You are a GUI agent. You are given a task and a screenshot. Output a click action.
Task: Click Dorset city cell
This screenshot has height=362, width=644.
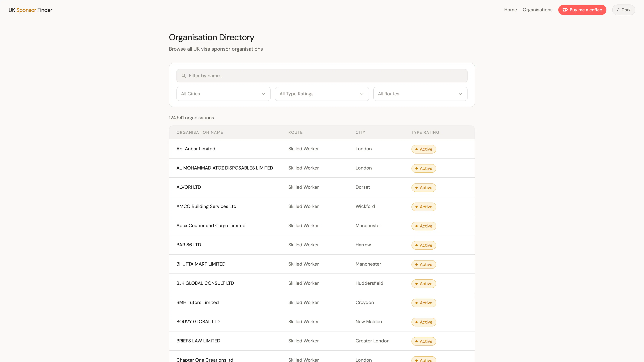pyautogui.click(x=362, y=187)
